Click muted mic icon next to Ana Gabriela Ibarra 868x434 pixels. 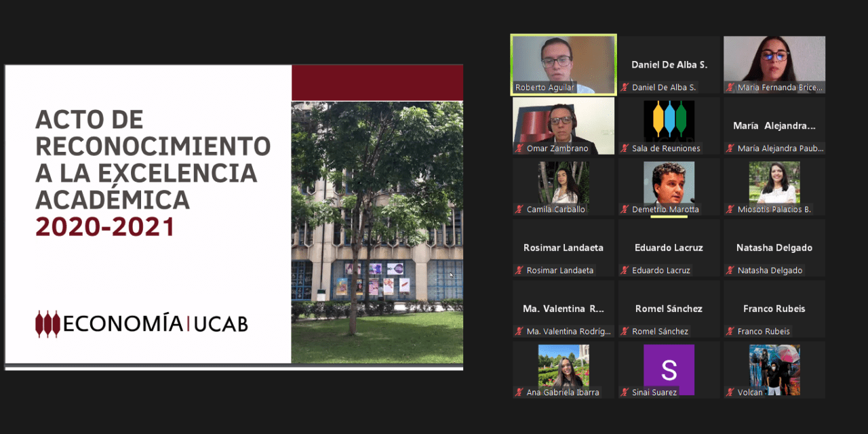pyautogui.click(x=519, y=393)
